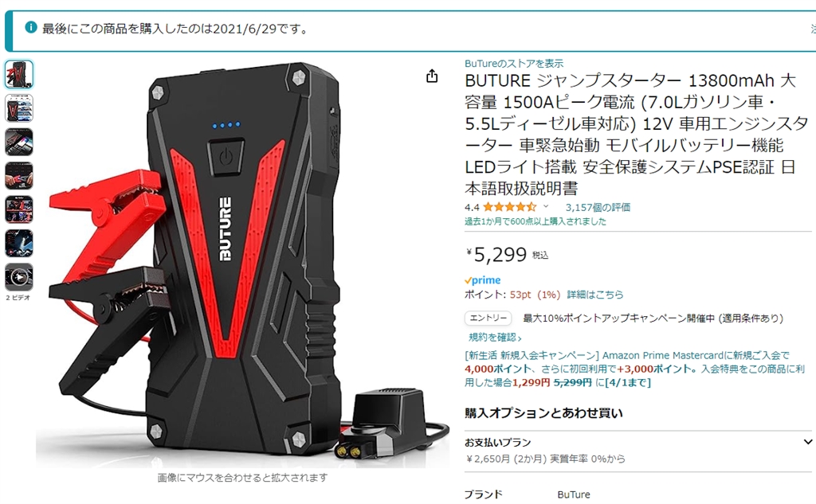The height and width of the screenshot is (504, 816).
Task: Open the 規約を確認 link
Action: [495, 338]
